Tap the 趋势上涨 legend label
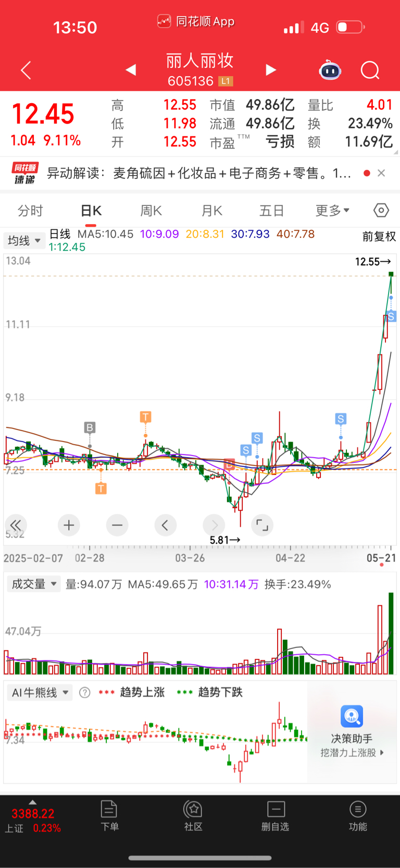This screenshot has height=868, width=400. tap(142, 692)
